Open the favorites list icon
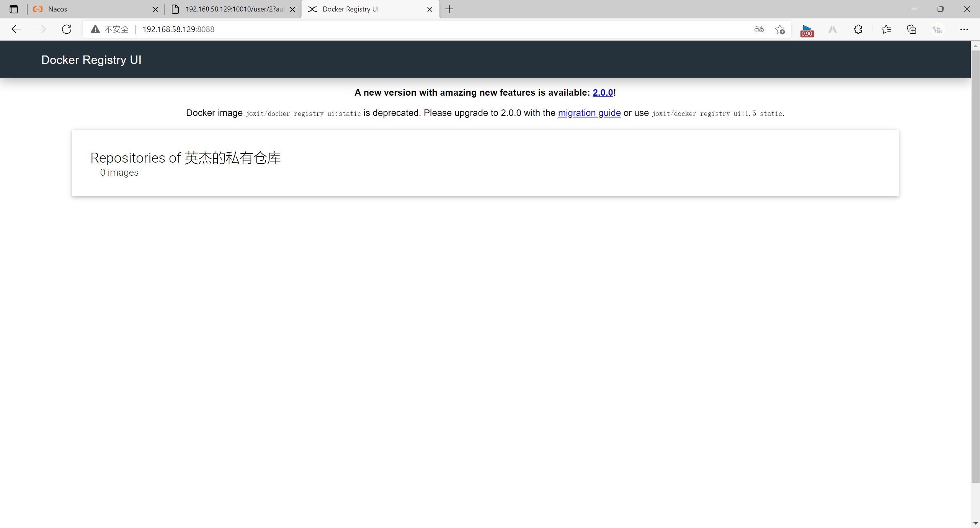 [886, 29]
